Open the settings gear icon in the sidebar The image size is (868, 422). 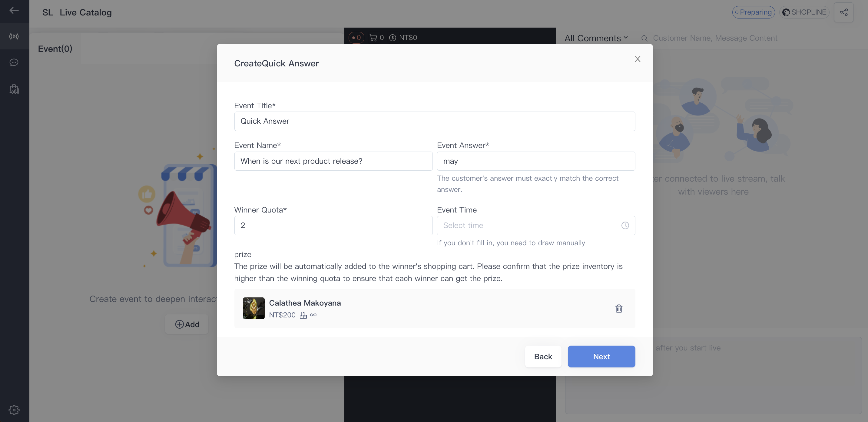[14, 410]
